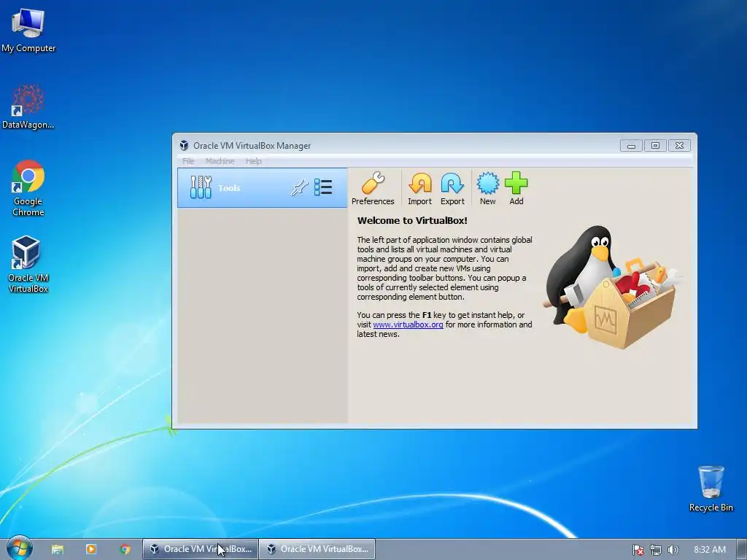
Task: Click the VirtualBox title bar icon
Action: [x=184, y=146]
